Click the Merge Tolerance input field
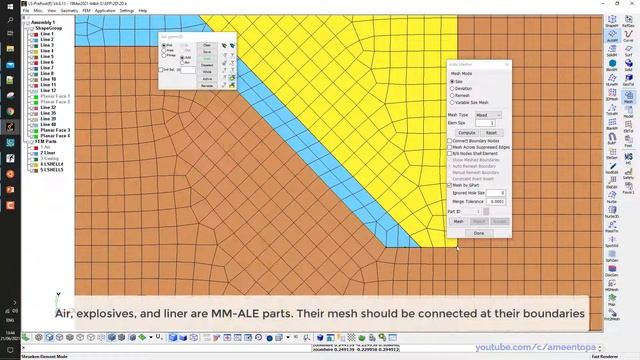Screen dimensions: 640x360 pyautogui.click(x=496, y=202)
